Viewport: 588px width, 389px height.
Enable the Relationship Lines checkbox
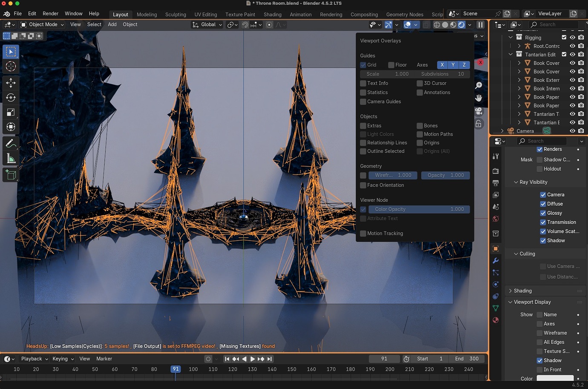pyautogui.click(x=363, y=143)
